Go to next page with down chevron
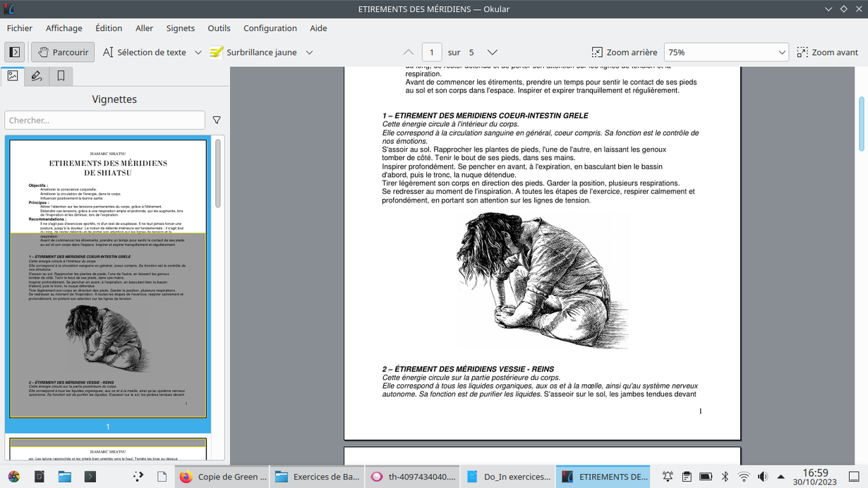Viewport: 868px width, 488px height. pyautogui.click(x=493, y=52)
